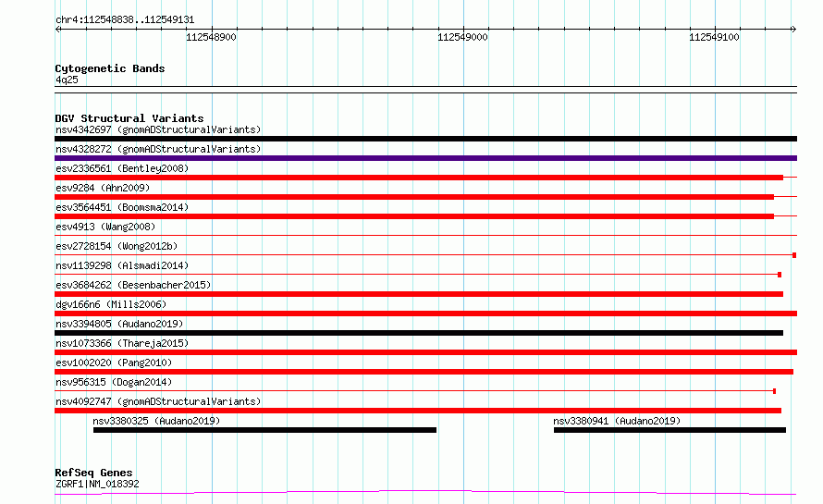823x504 pixels.
Task: Select the black nsv3394805 variant bar
Action: tap(419, 333)
